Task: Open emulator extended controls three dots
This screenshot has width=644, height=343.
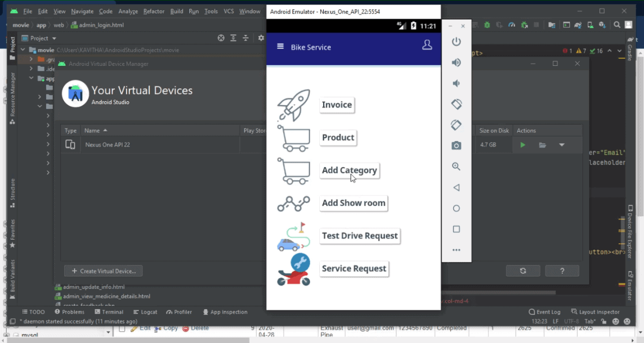Action: pos(456,250)
